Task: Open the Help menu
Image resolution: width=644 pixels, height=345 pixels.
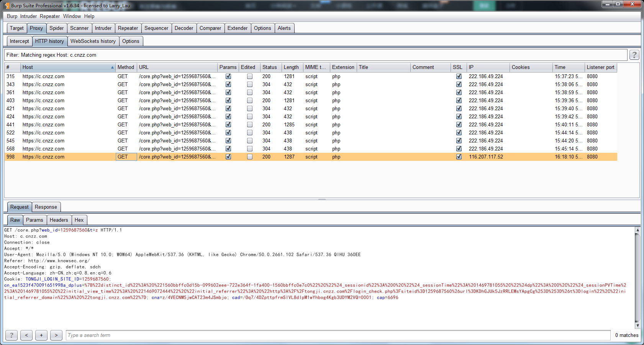Action: (89, 16)
